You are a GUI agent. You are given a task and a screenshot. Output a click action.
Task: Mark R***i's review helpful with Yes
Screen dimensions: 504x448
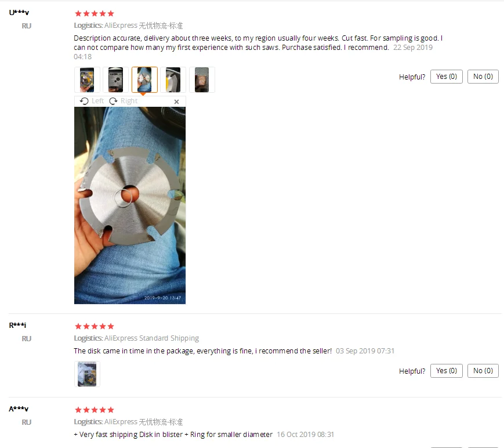click(x=446, y=371)
